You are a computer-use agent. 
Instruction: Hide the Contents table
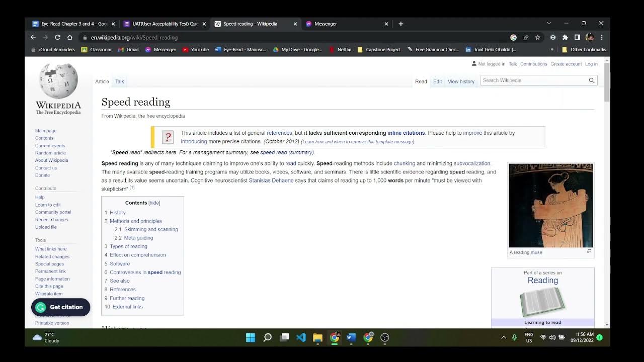pos(154,203)
